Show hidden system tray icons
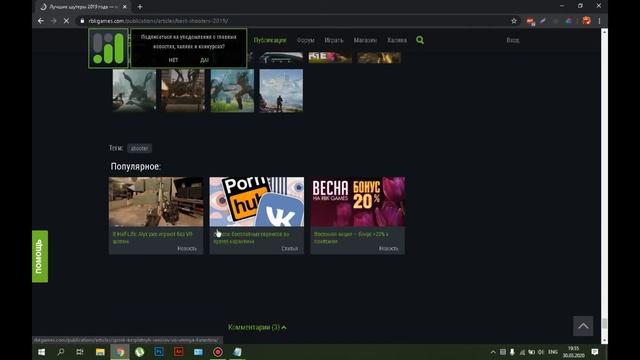The image size is (640, 360). (493, 352)
